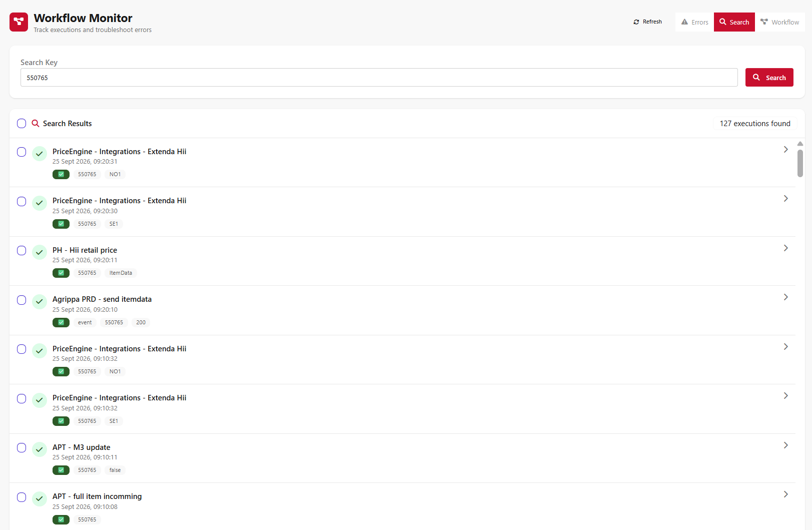Click the ItemData tag
Viewport: 812px width, 530px height.
pyautogui.click(x=121, y=273)
